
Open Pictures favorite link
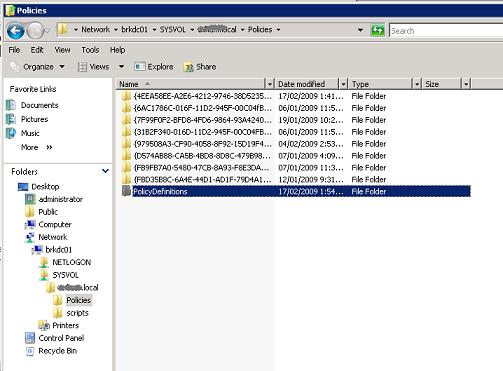point(34,119)
